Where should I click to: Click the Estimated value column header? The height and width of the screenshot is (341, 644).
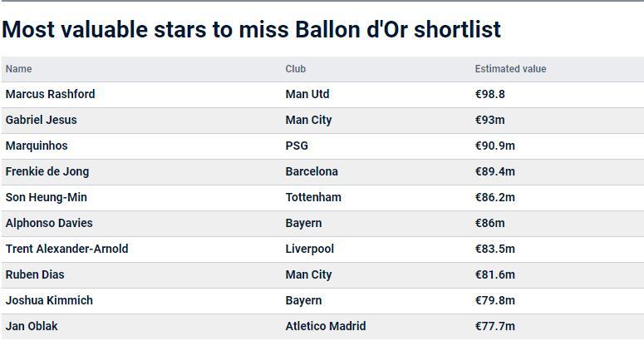[x=510, y=69]
